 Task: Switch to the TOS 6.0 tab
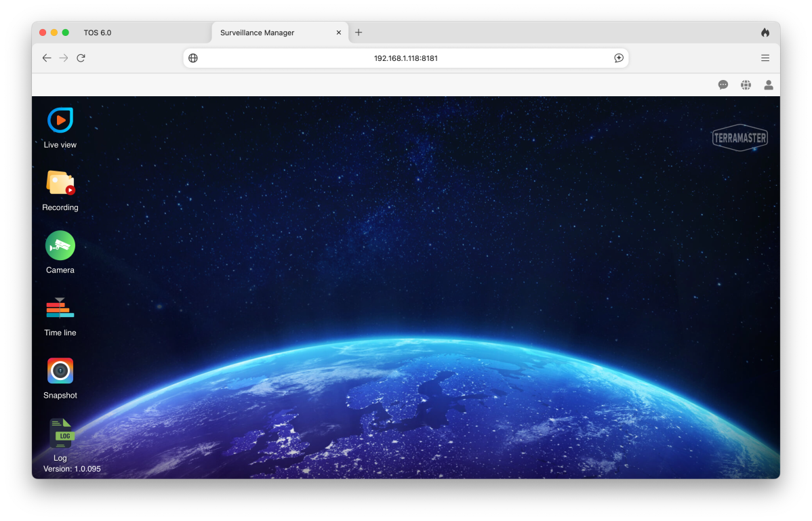98,33
